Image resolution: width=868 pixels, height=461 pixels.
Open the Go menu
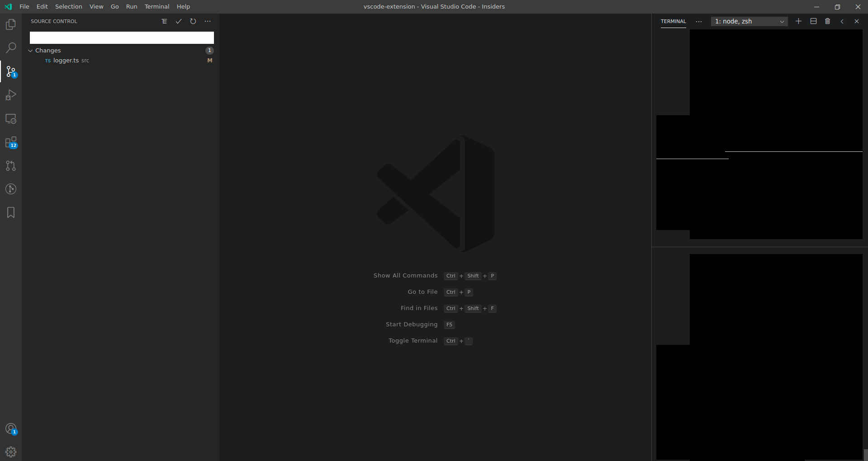point(115,6)
